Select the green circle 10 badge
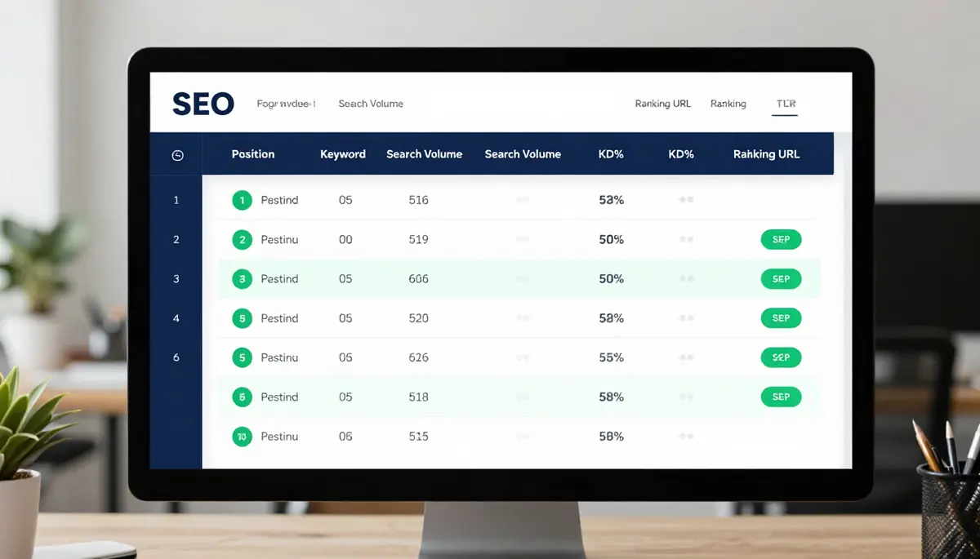The height and width of the screenshot is (559, 980). click(242, 437)
